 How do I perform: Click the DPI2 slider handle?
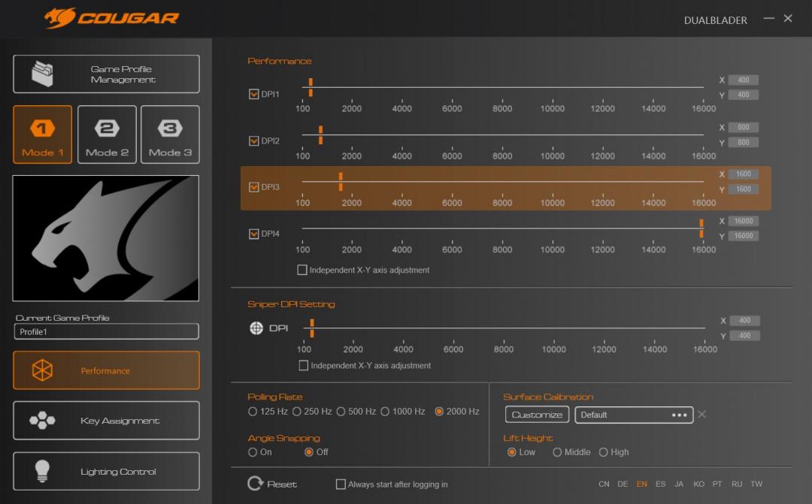pyautogui.click(x=320, y=135)
